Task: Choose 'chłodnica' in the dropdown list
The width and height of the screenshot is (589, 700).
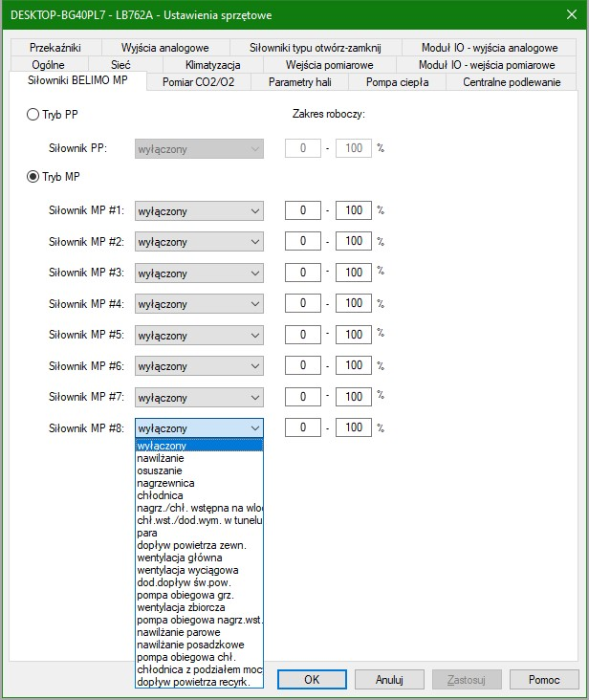Action: point(199,495)
